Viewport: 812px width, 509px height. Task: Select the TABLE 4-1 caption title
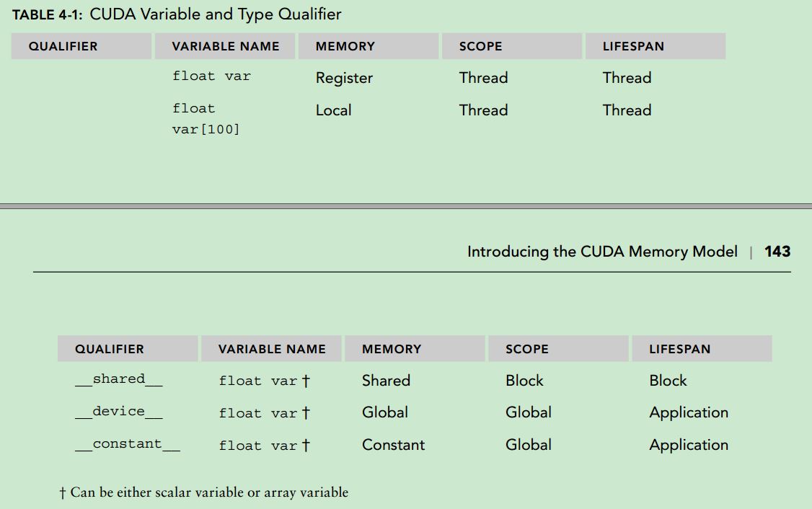177,14
